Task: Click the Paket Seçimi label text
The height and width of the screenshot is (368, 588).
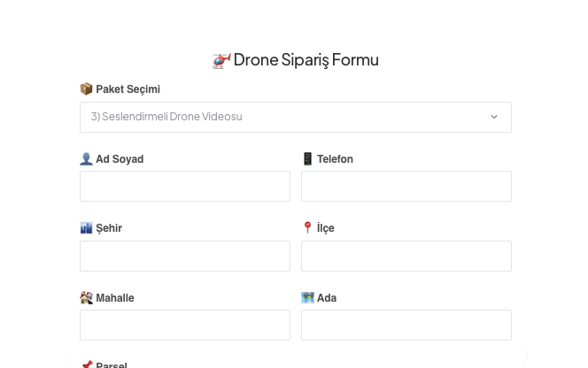Action: tap(128, 89)
